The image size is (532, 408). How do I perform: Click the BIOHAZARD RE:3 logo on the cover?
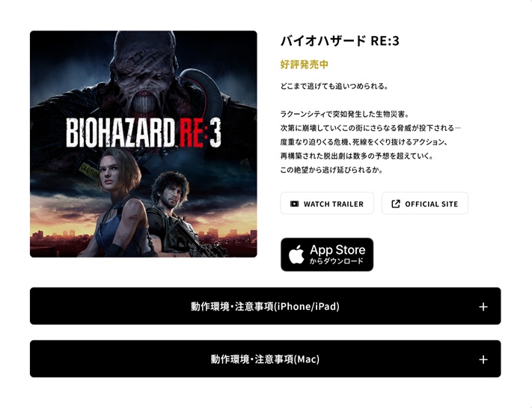(x=144, y=133)
